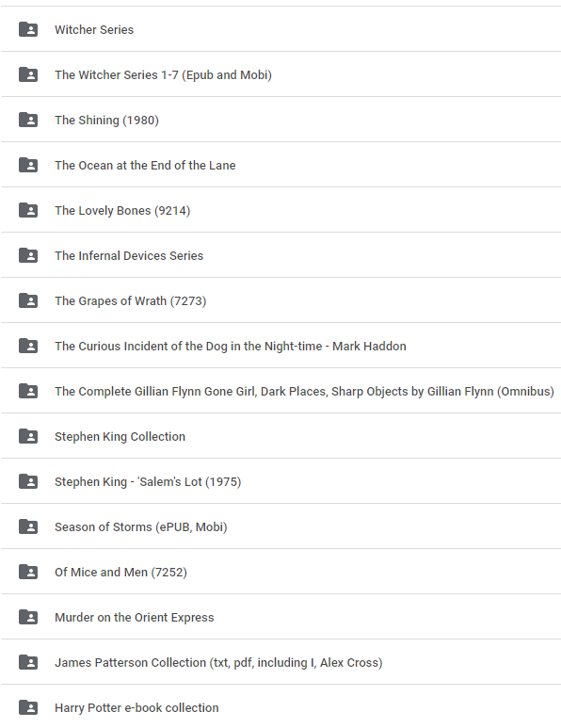Select folder icon for The Lovely Bones (9214)
This screenshot has height=728, width=561.
[x=28, y=210]
